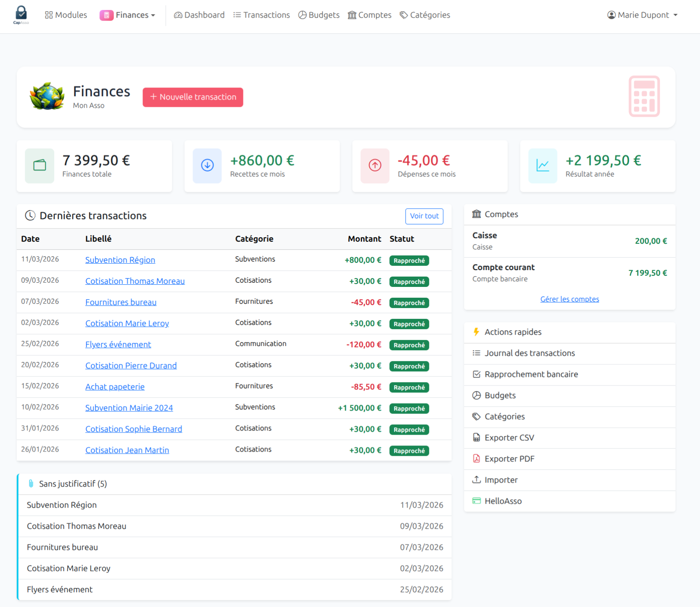The height and width of the screenshot is (607, 700).
Task: Click the red Exporter PDF icon
Action: [477, 458]
